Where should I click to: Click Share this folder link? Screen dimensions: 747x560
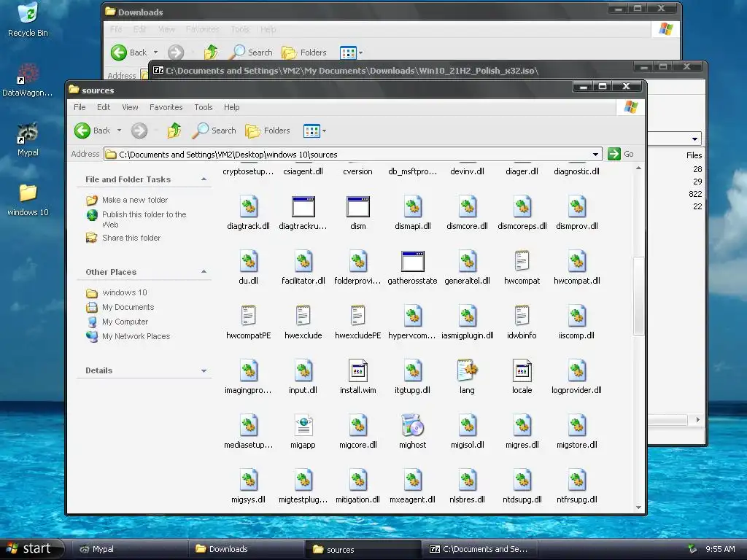pos(131,238)
